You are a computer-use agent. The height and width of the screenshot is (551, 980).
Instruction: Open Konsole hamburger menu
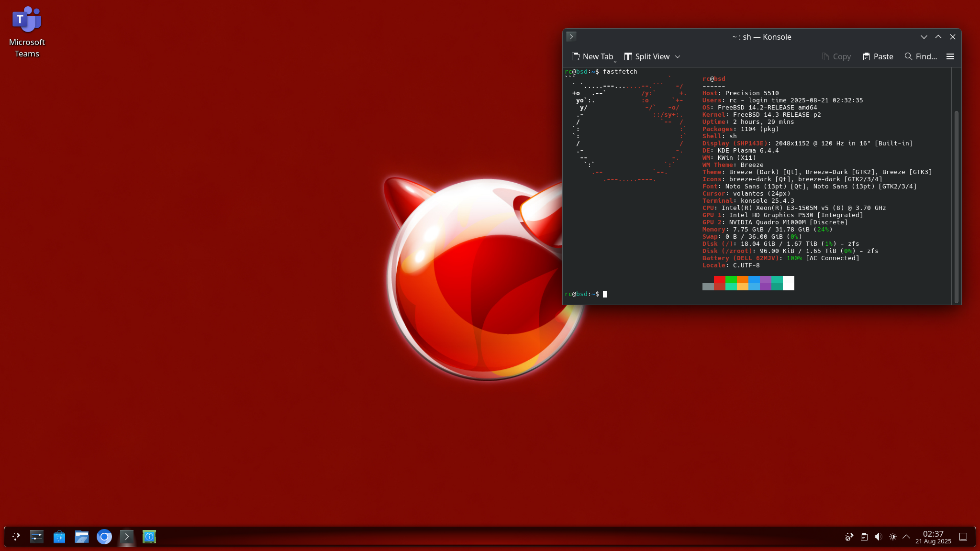click(950, 56)
